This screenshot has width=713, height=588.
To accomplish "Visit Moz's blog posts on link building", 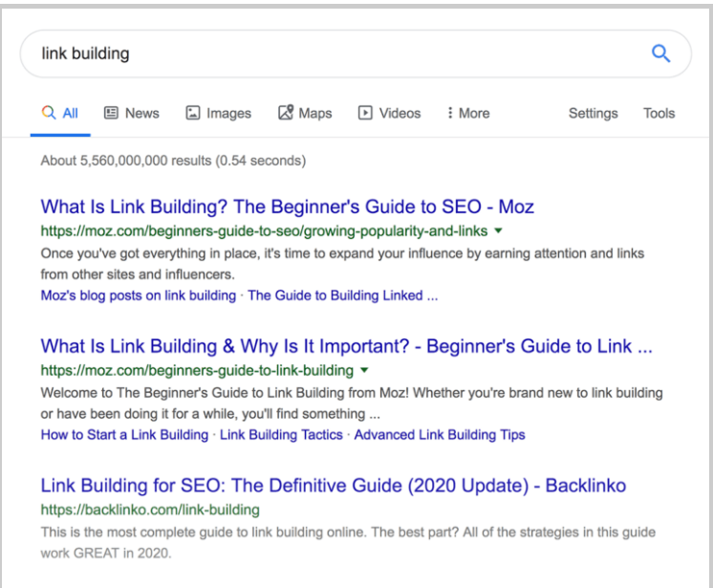I will 138,295.
